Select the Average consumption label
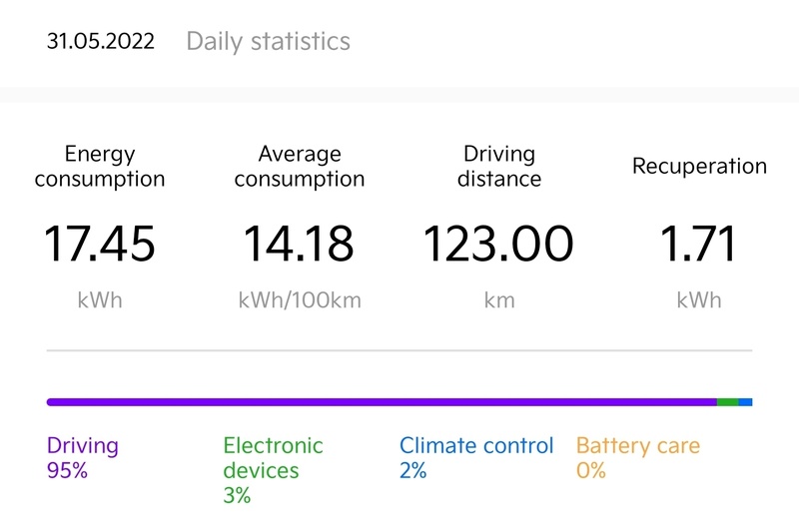Screen dimensions: 799x532 300,167
